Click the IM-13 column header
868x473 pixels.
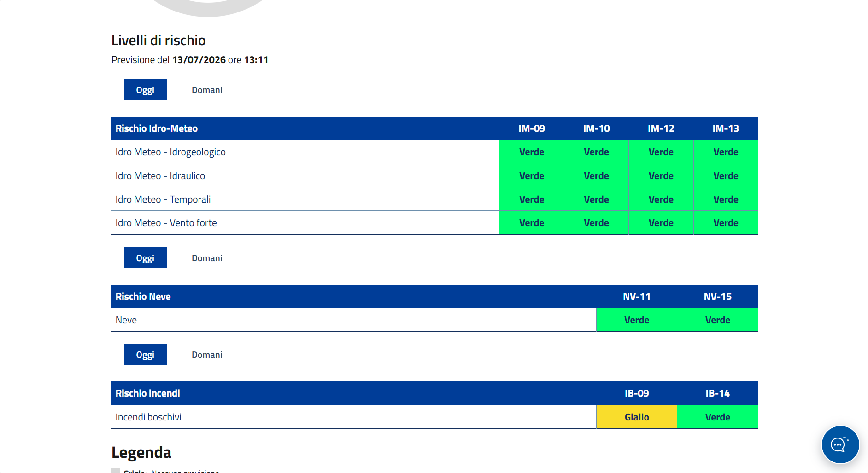[x=726, y=128]
